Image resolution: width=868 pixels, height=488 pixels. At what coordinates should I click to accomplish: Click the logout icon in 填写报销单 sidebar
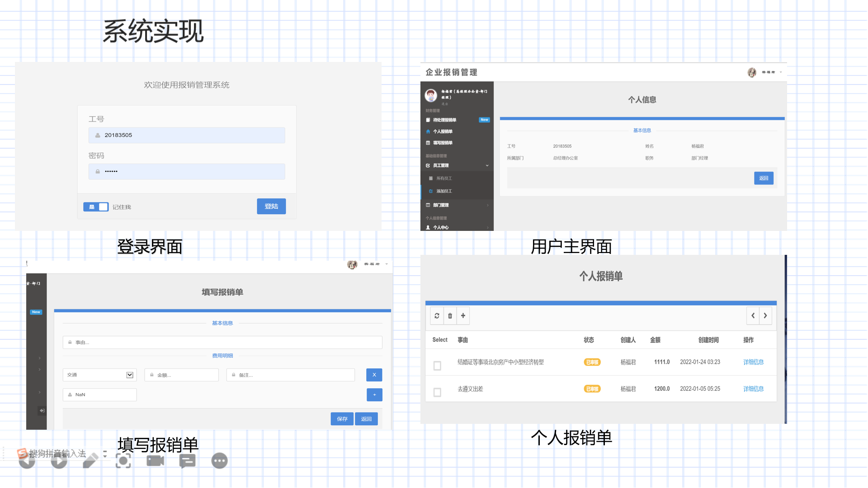(42, 411)
